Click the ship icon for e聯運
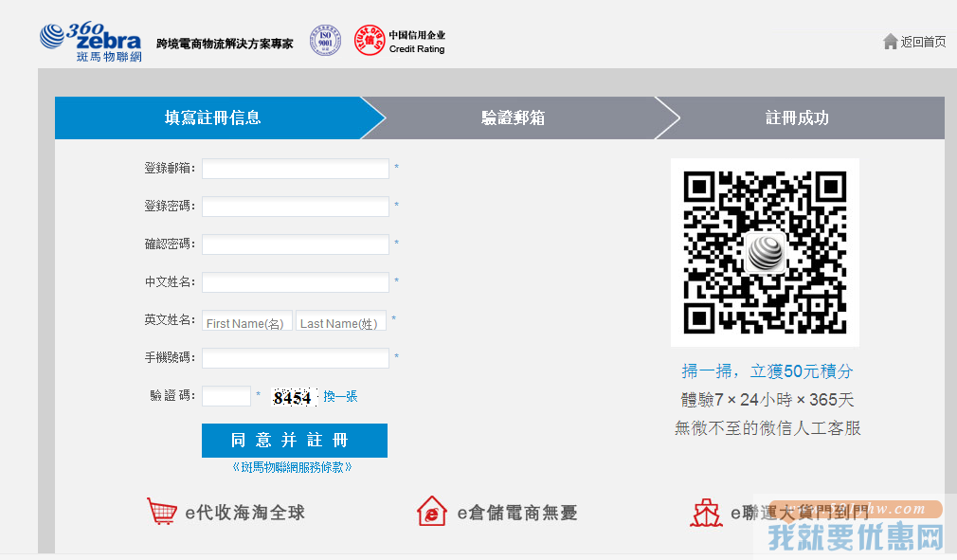This screenshot has height=560, width=957. (x=706, y=513)
